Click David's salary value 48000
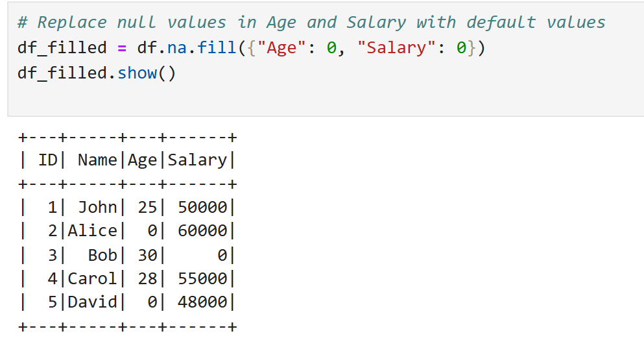The image size is (644, 364). [202, 302]
